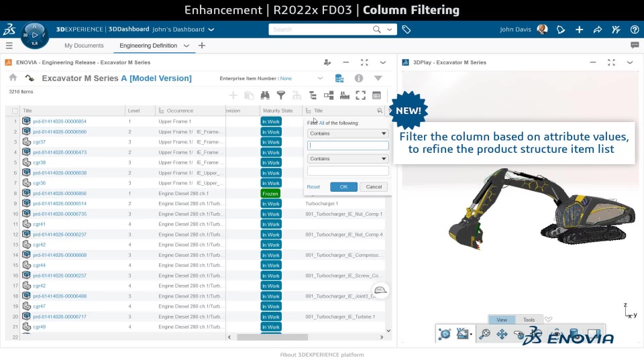The width and height of the screenshot is (644, 362).
Task: Click the Title column search filter icon
Action: (x=380, y=111)
